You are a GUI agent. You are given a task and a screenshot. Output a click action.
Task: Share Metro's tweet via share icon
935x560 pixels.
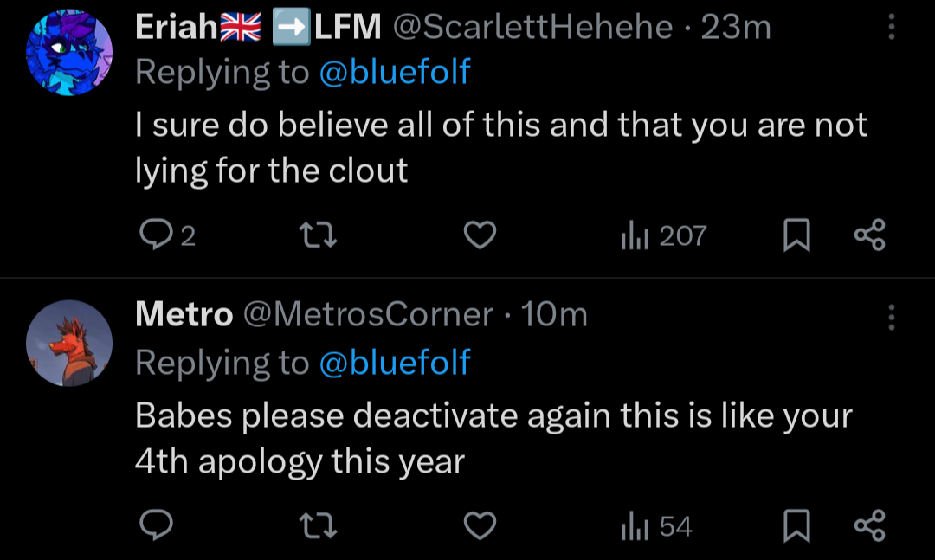tap(870, 526)
